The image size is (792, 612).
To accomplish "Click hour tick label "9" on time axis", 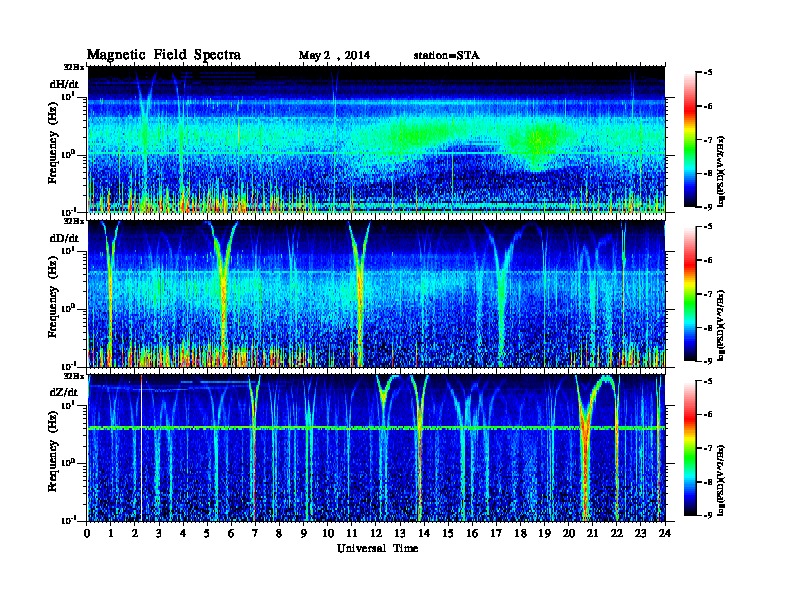I will [304, 534].
